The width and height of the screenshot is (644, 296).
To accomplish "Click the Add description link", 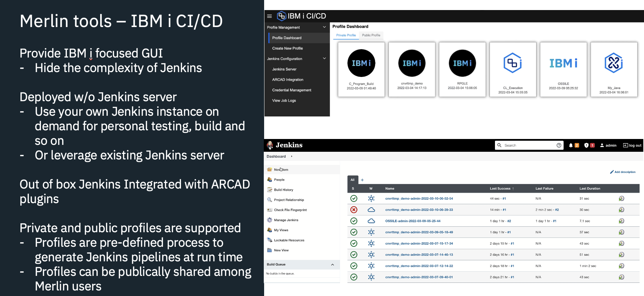I will 625,172.
